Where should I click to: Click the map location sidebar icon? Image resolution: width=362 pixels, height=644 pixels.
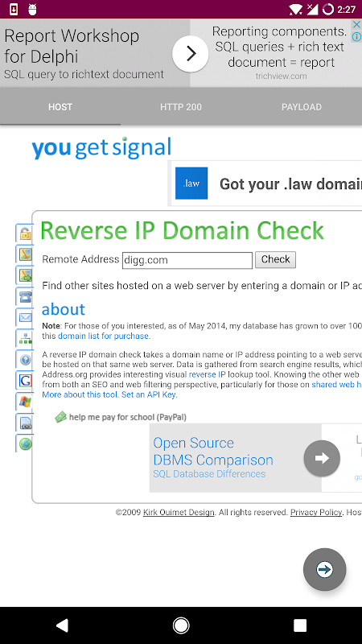click(x=25, y=254)
